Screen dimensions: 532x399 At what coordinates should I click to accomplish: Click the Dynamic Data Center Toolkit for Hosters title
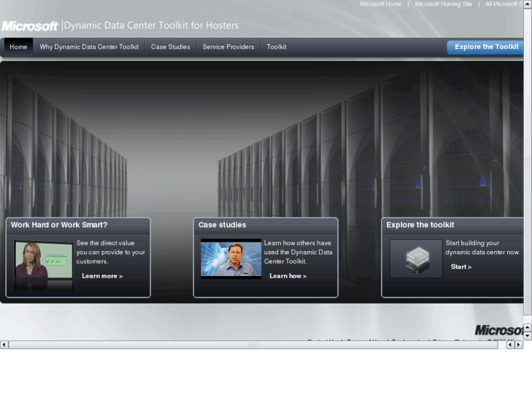151,26
